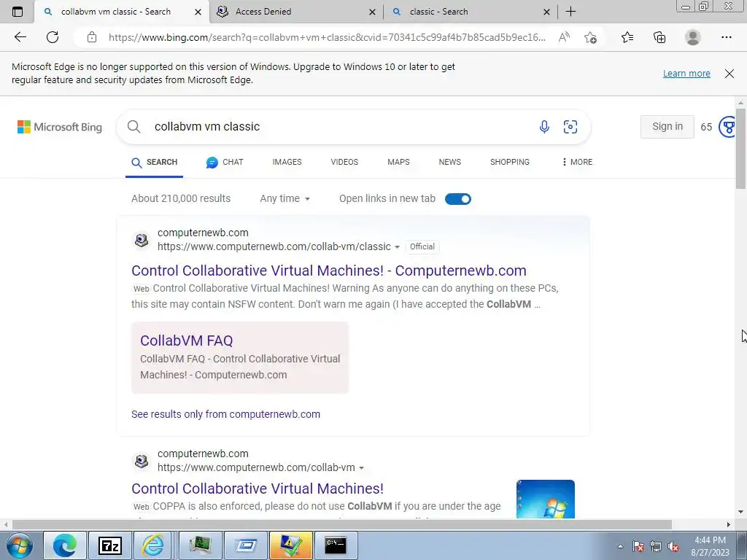Screen dimensions: 747x560
Task: Click See results only from computernewb.com
Action: tap(226, 414)
